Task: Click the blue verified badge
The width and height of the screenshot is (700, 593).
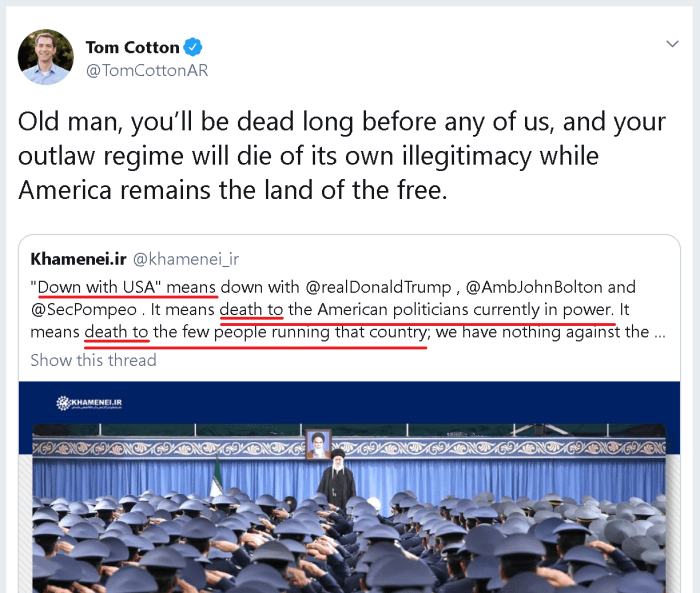Action: [x=195, y=47]
